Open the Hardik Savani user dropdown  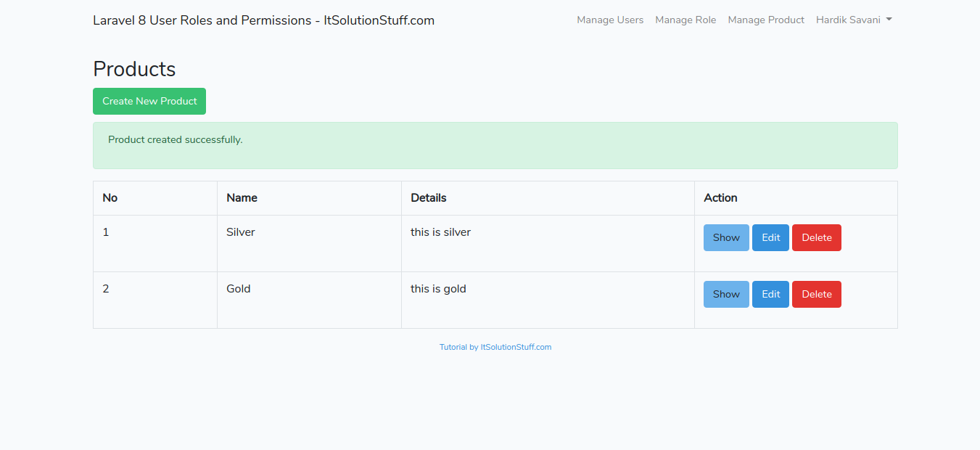pos(853,20)
